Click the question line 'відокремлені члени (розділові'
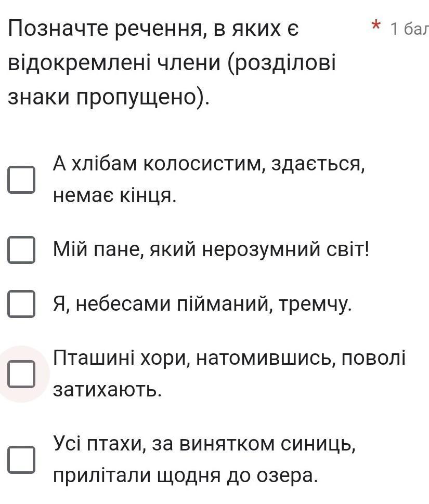 point(172,63)
